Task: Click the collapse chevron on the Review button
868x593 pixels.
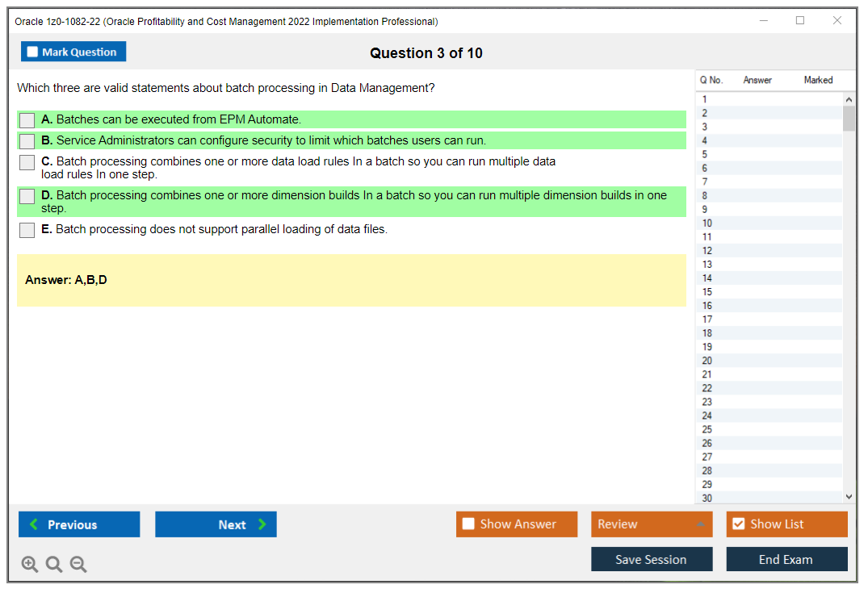Action: tap(701, 524)
